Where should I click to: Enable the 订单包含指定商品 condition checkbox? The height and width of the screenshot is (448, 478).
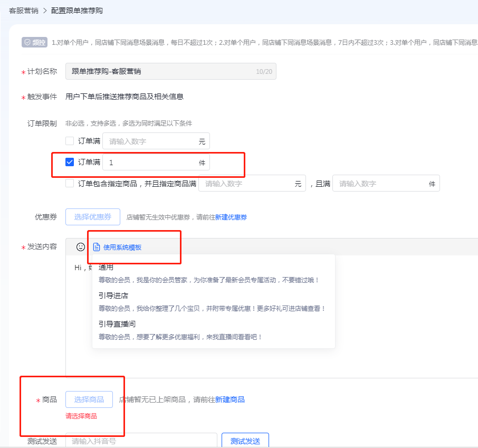69,183
